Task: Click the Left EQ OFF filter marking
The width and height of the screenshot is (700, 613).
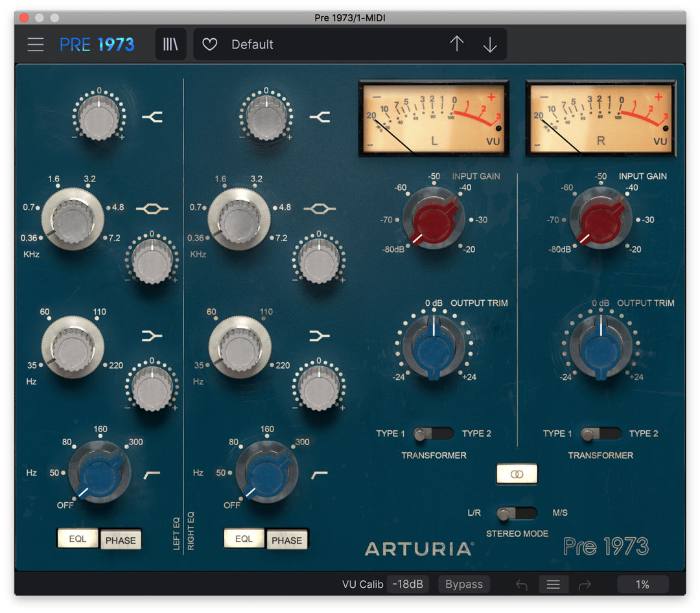Action: coord(65,505)
